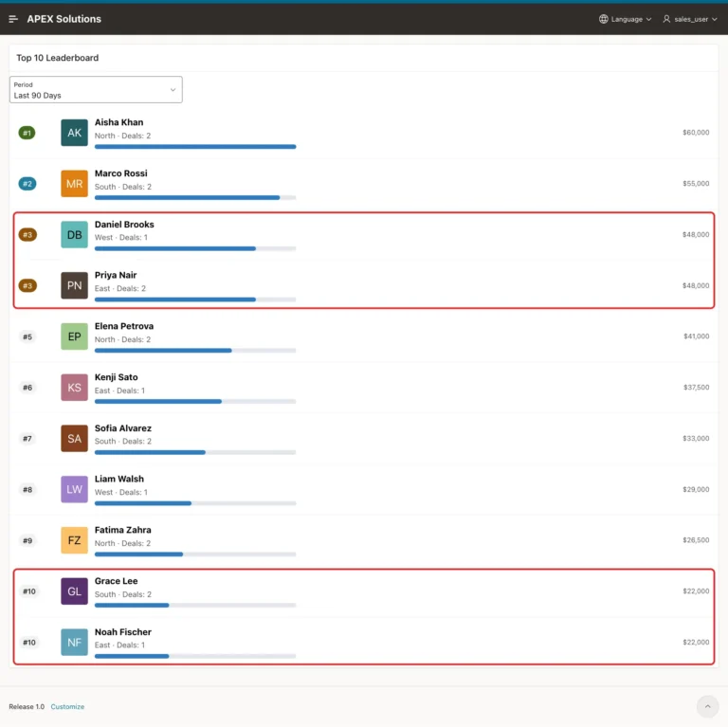The height and width of the screenshot is (727, 728).
Task: Click Noah Fischer's NF avatar
Action: pos(74,643)
